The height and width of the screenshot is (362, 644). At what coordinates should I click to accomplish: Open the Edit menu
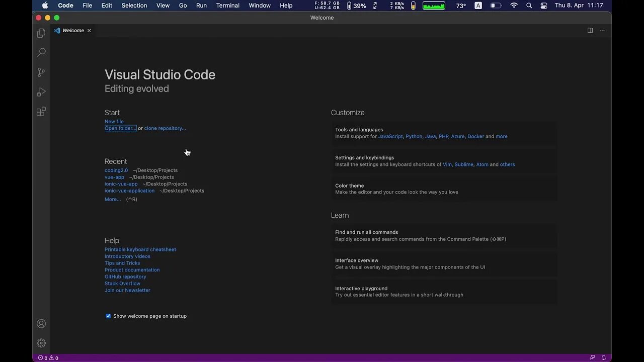[107, 6]
